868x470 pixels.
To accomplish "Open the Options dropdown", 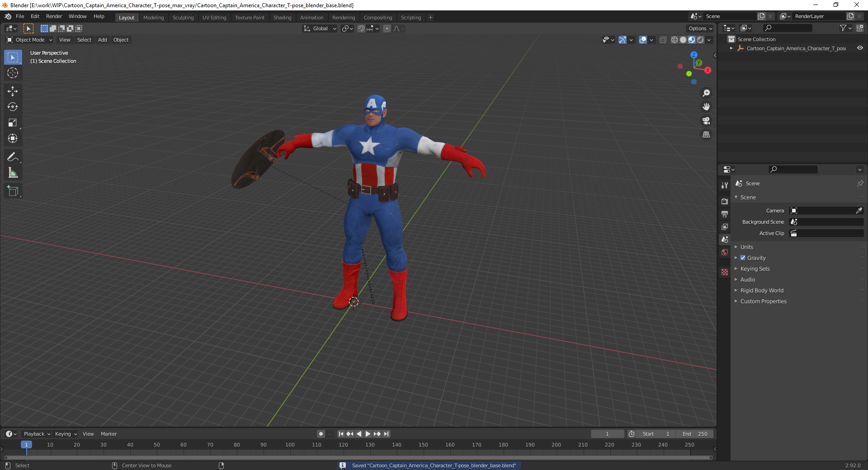I will tap(700, 28).
